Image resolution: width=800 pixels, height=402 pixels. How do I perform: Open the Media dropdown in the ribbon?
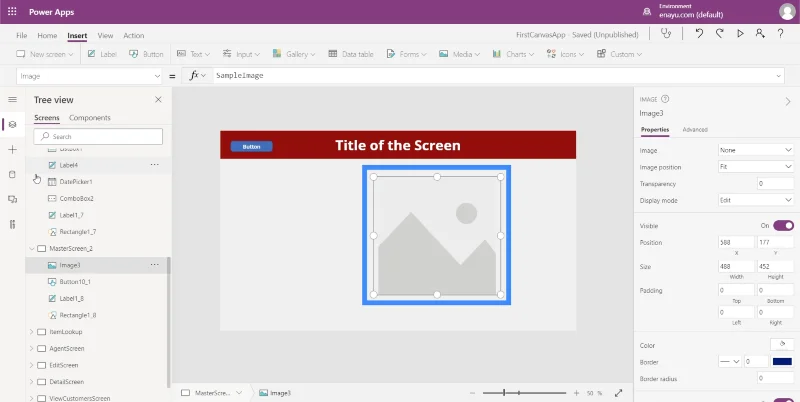click(x=459, y=54)
